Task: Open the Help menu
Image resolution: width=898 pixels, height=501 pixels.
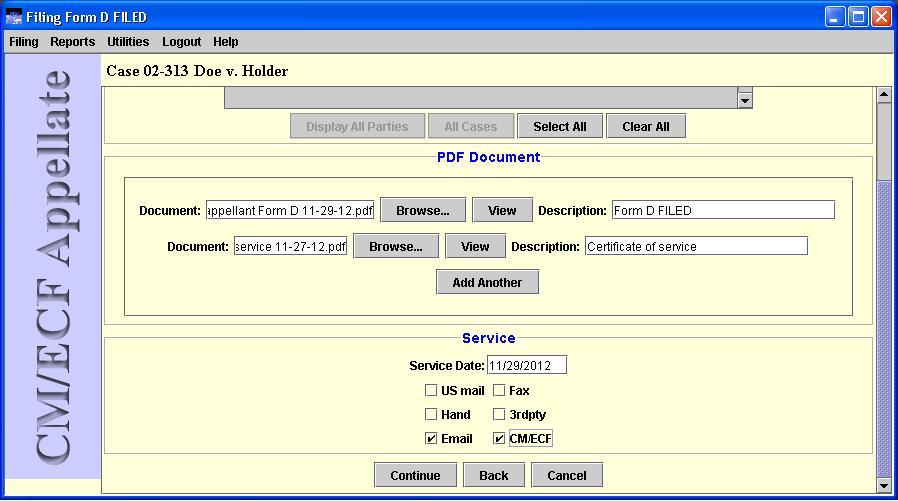Action: tap(226, 42)
